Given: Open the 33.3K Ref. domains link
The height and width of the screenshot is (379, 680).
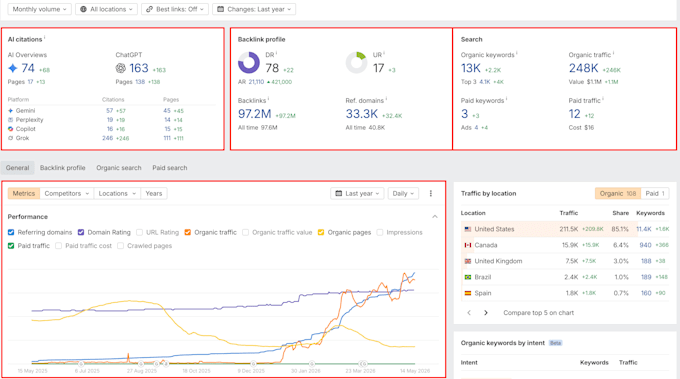Looking at the screenshot, I should pyautogui.click(x=362, y=114).
